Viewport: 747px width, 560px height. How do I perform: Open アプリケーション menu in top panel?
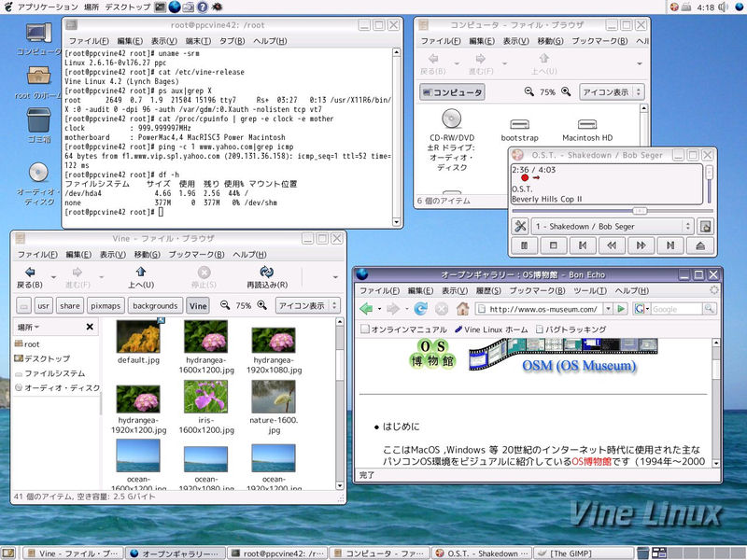[x=48, y=7]
